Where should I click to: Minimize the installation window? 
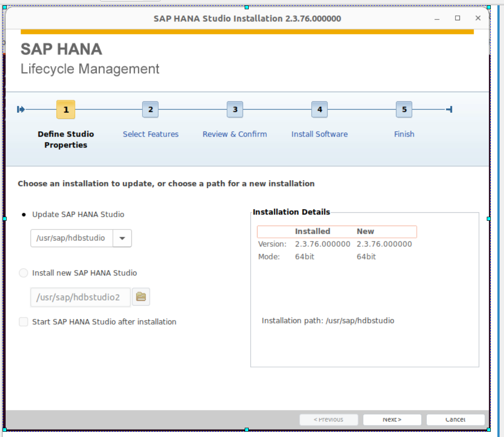[x=437, y=19]
